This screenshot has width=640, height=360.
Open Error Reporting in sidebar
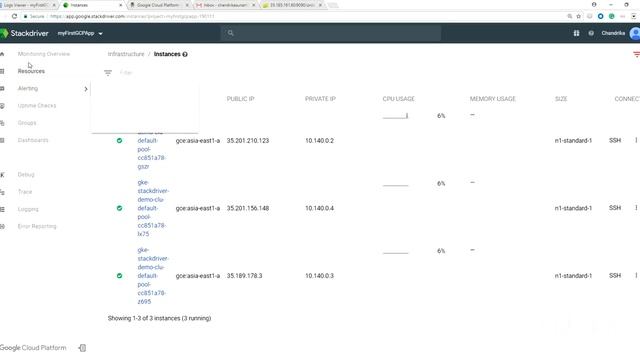tap(37, 226)
